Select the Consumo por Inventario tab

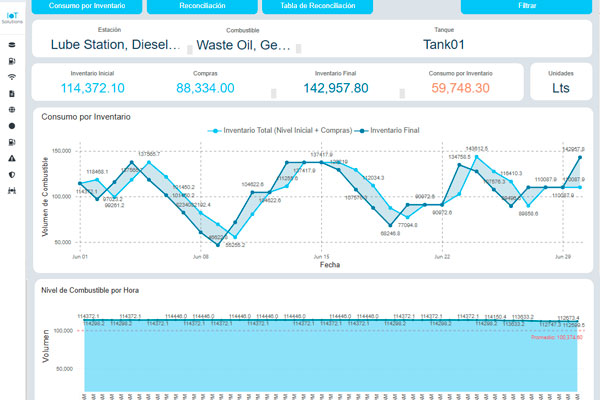coord(85,6)
